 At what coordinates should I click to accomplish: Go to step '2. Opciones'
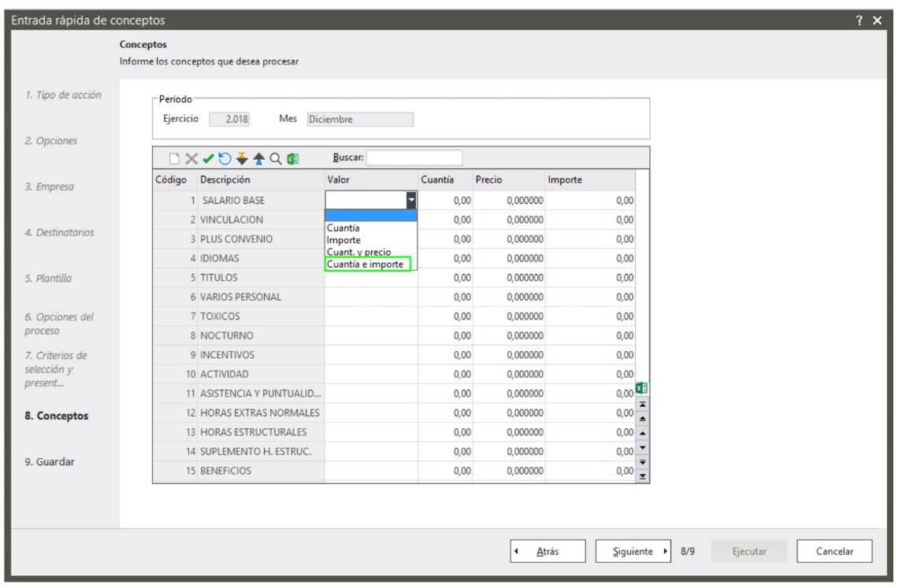[50, 141]
